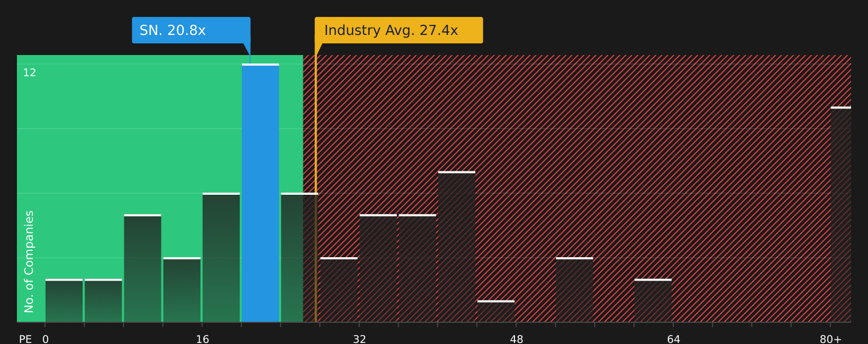Select the bar starting at PE 16

[221, 257]
